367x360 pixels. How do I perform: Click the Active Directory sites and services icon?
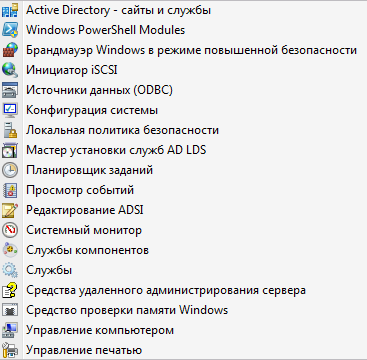[x=10, y=10]
